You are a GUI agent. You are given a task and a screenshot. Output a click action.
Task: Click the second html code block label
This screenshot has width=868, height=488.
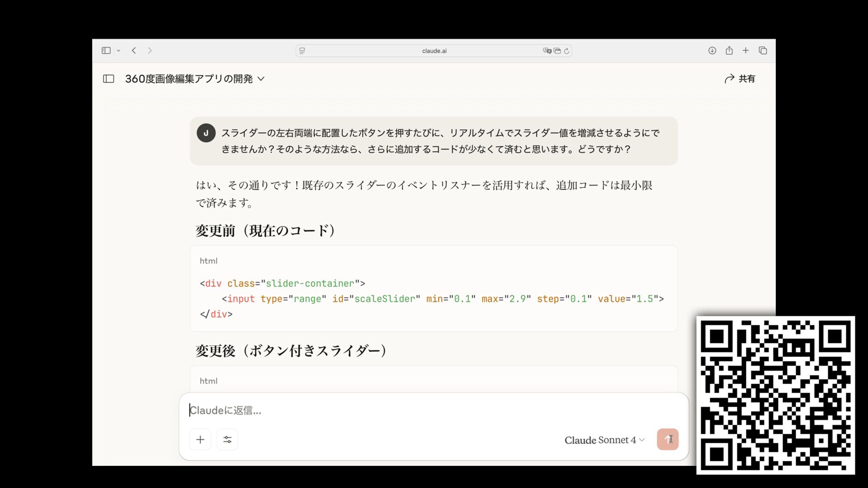point(208,381)
